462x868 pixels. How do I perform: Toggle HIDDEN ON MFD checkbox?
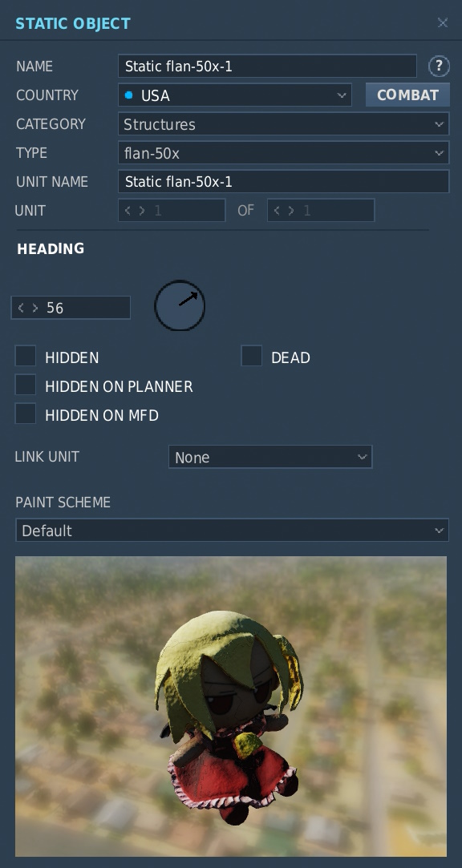[26, 414]
